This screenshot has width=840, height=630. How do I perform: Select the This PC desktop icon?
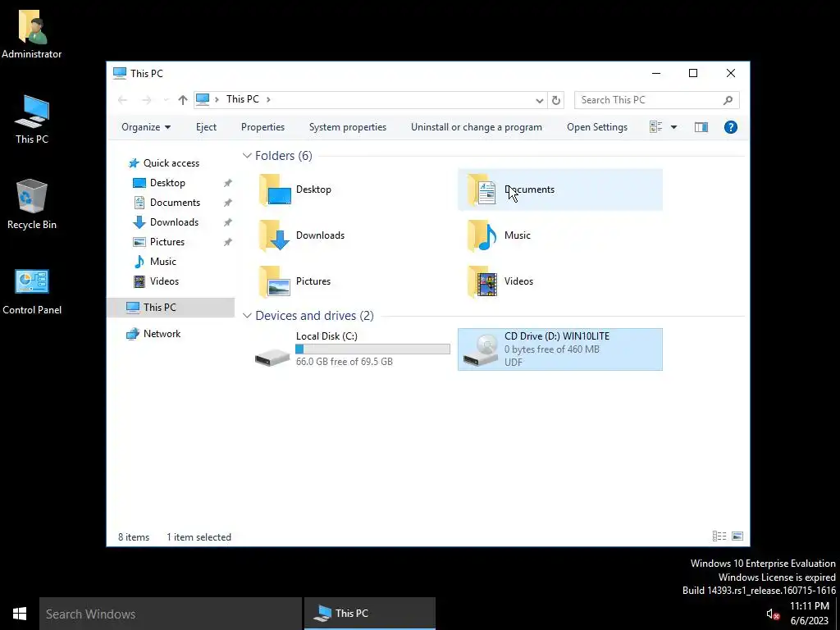tap(32, 120)
